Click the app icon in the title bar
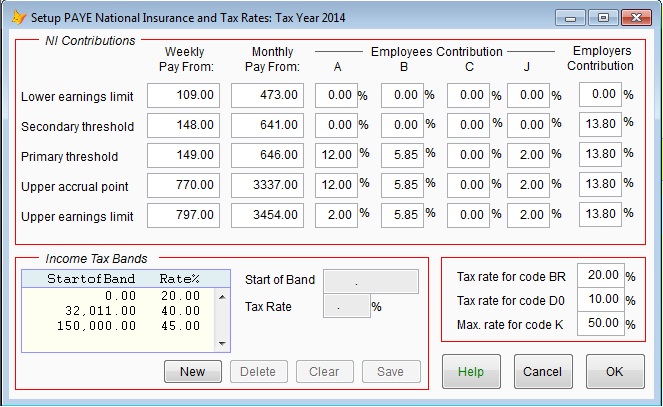 (x=19, y=18)
